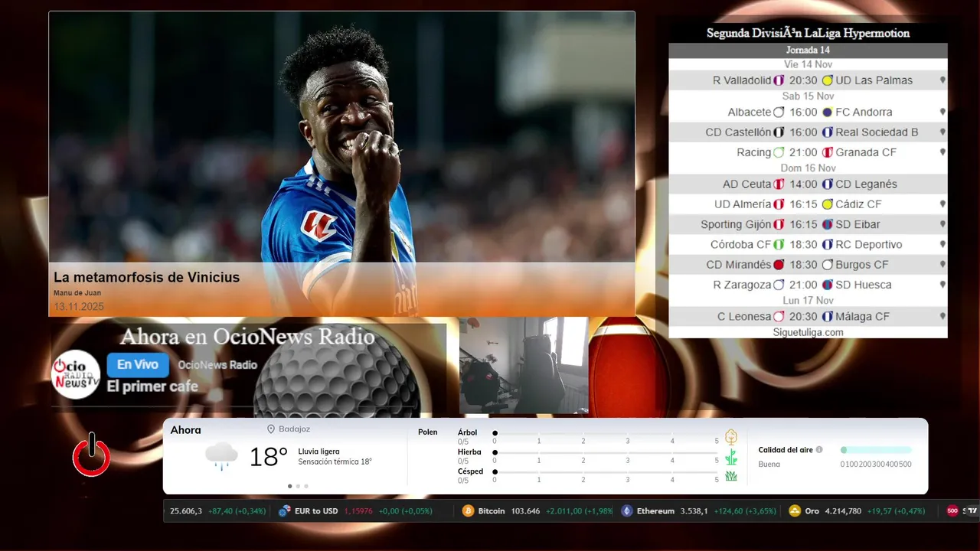
Task: Click the info icon beside Calidad del aire
Action: click(819, 450)
